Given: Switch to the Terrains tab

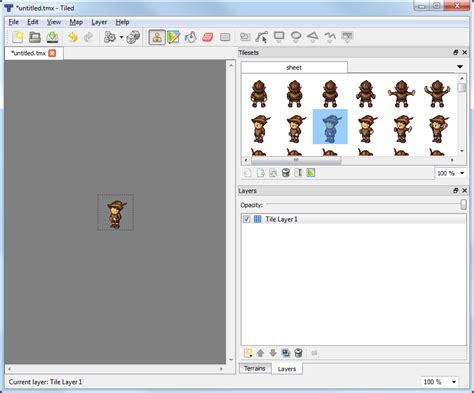Looking at the screenshot, I should (x=255, y=368).
